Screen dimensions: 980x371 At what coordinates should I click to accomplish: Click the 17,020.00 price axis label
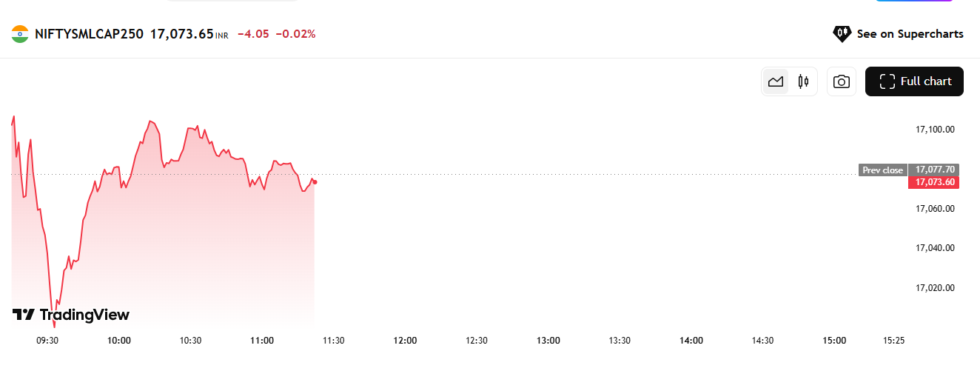tap(935, 288)
